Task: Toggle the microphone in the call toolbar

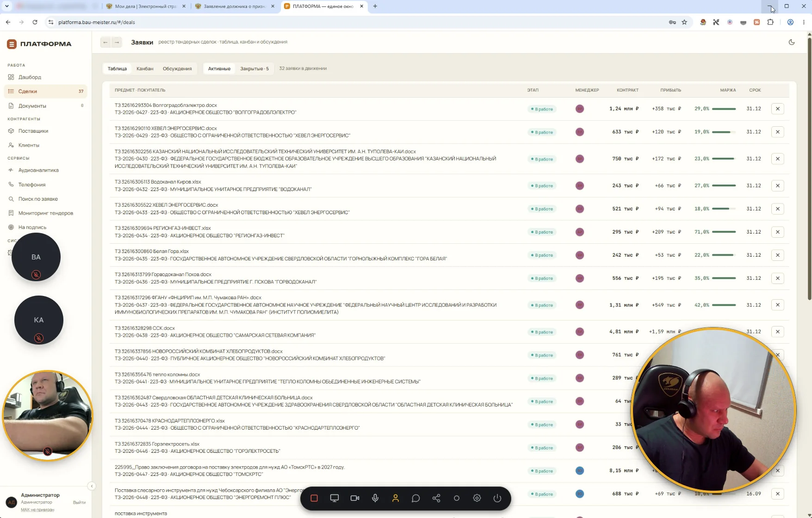Action: 375,498
